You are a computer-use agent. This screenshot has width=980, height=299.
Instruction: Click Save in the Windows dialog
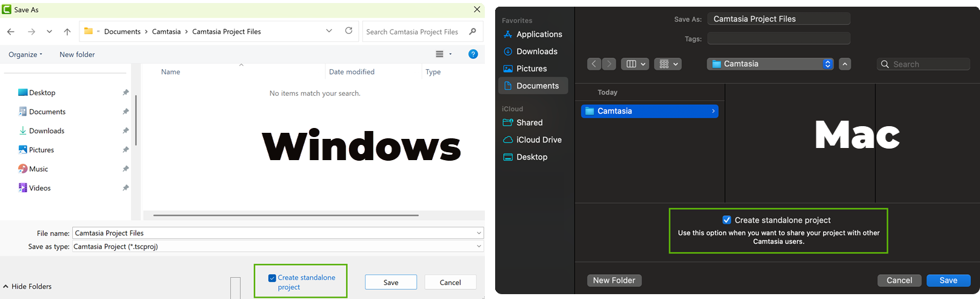(391, 283)
